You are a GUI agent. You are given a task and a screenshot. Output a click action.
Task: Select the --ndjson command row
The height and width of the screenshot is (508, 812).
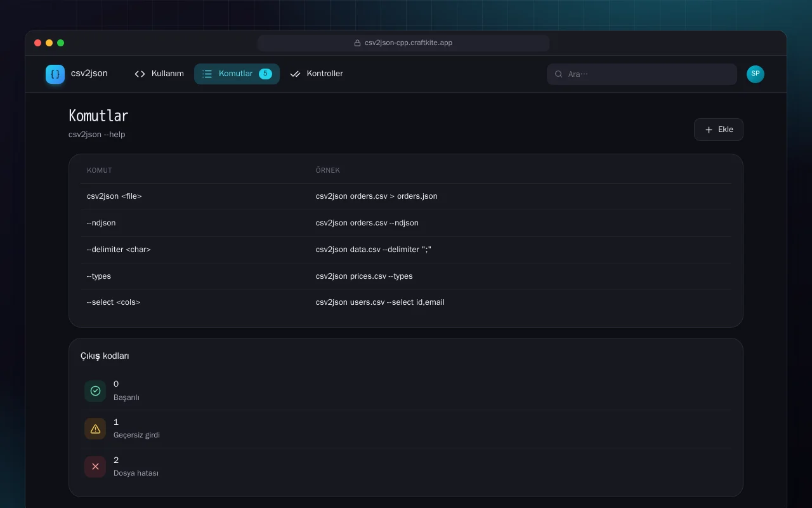tap(406, 223)
